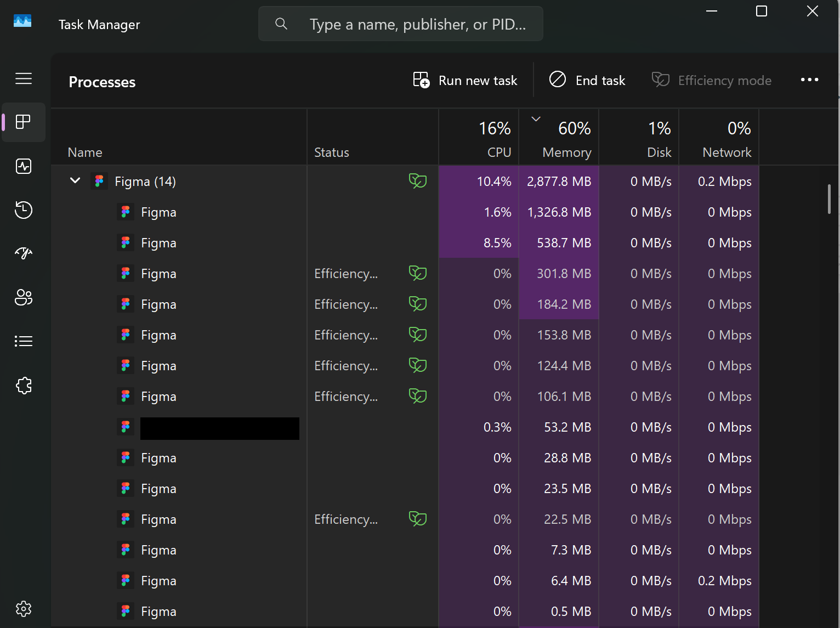This screenshot has width=840, height=628.
Task: Click the leaf icon on the 153.8 MB row
Action: 418,334
